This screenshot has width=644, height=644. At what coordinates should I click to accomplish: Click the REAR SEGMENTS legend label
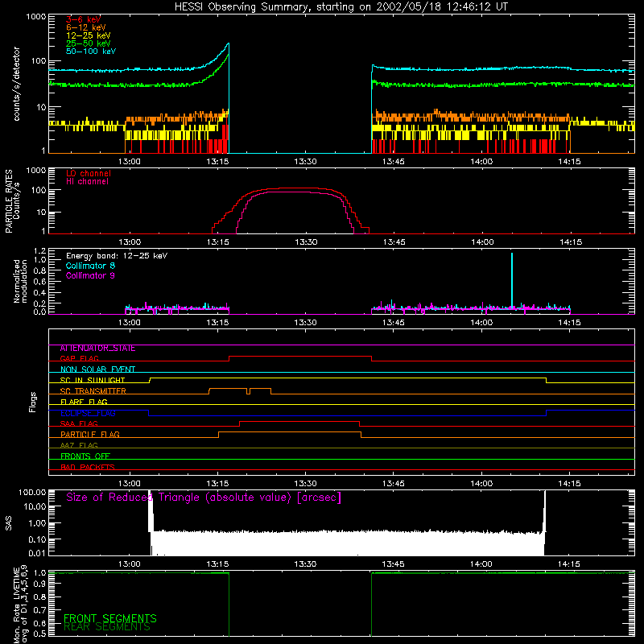pyautogui.click(x=107, y=627)
